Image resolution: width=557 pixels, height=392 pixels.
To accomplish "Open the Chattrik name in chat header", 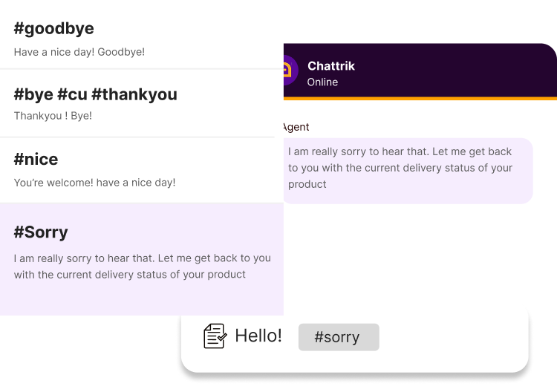I will (x=331, y=66).
